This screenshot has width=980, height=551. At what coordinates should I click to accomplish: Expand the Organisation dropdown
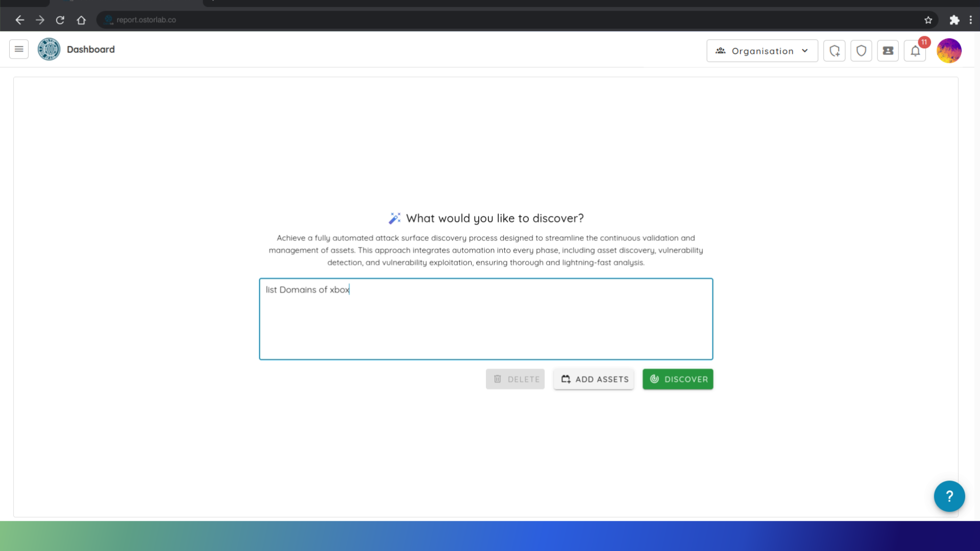(x=762, y=51)
